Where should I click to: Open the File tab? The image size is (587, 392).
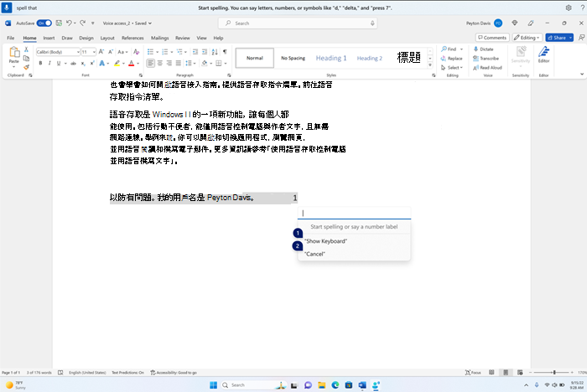10,38
